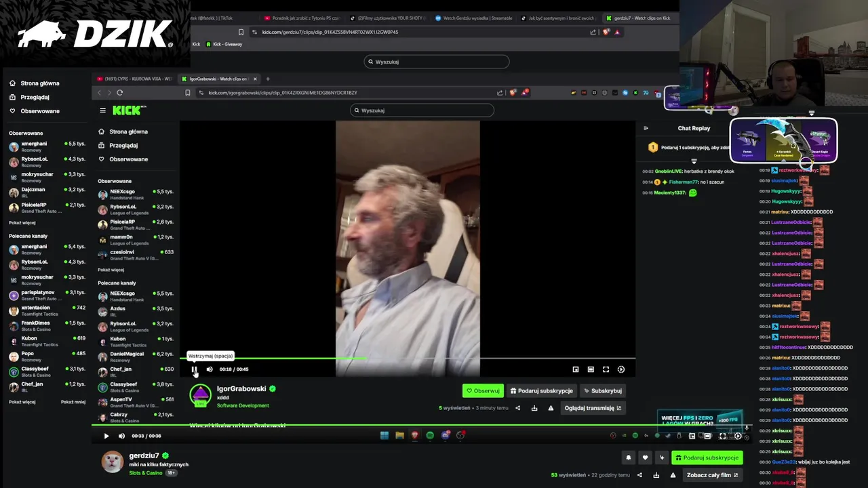The image size is (868, 488).
Task: Open the Kick hamburger menu
Action: point(102,110)
